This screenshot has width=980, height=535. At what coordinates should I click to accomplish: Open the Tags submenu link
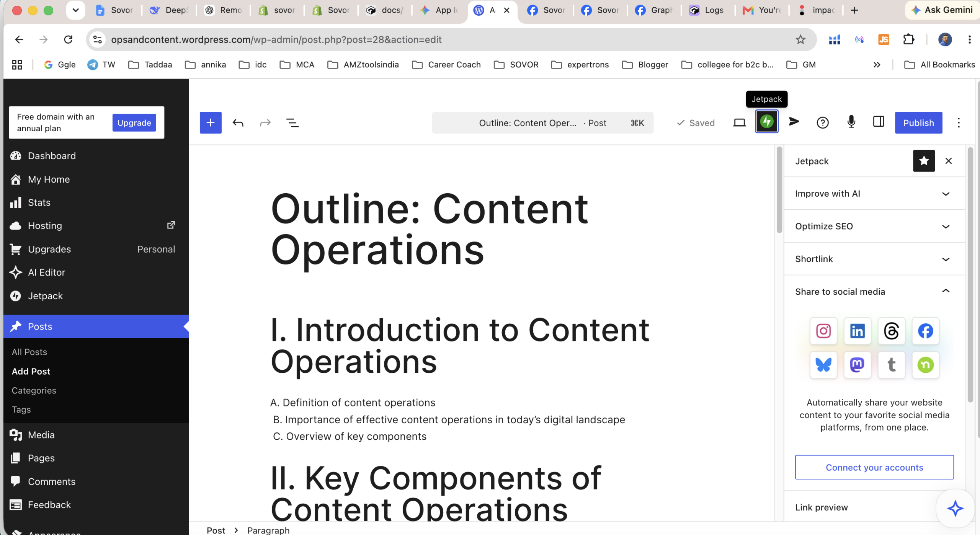[x=21, y=409]
